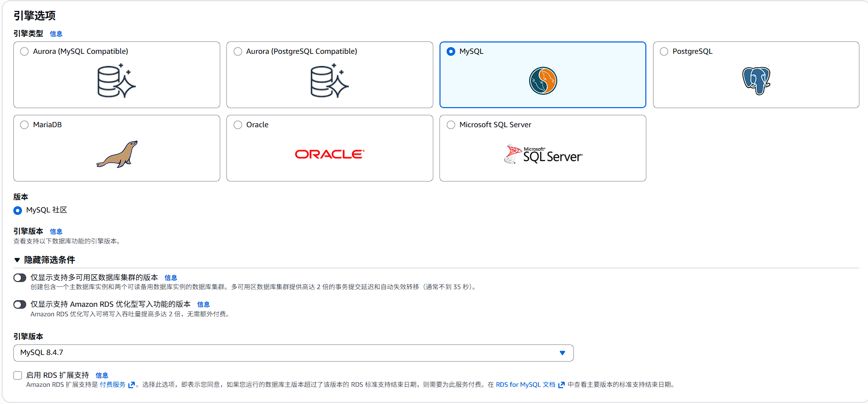This screenshot has height=404, width=868.
Task: Click the red Oracle logo
Action: (329, 154)
